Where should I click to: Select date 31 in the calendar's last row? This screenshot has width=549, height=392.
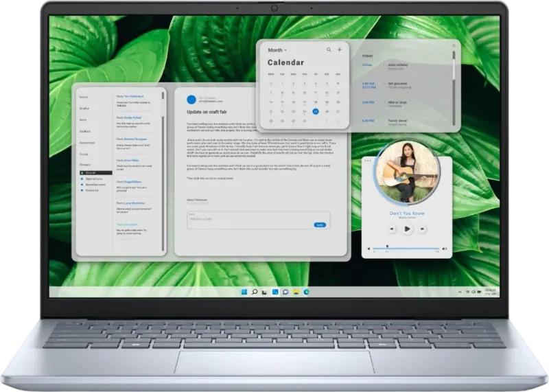pyautogui.click(x=304, y=121)
